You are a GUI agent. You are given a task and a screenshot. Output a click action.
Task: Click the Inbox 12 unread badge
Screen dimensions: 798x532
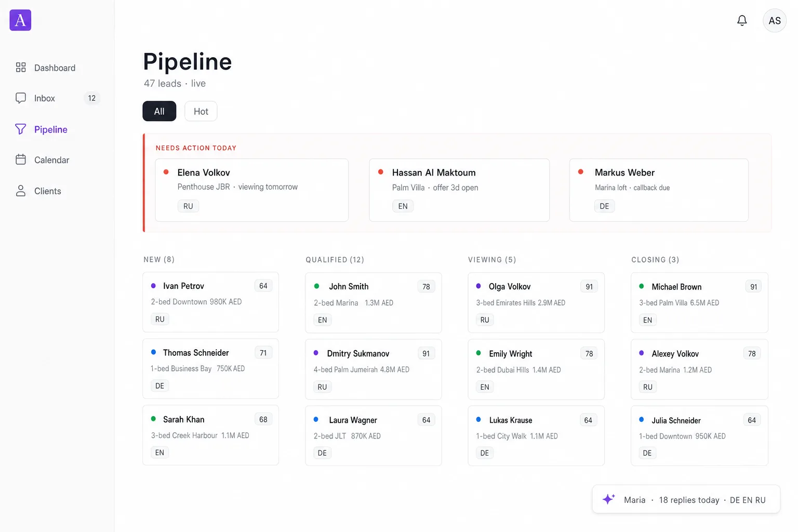[92, 98]
